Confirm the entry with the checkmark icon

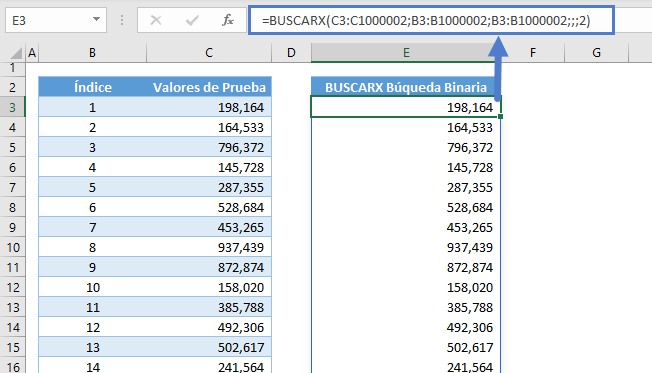192,20
